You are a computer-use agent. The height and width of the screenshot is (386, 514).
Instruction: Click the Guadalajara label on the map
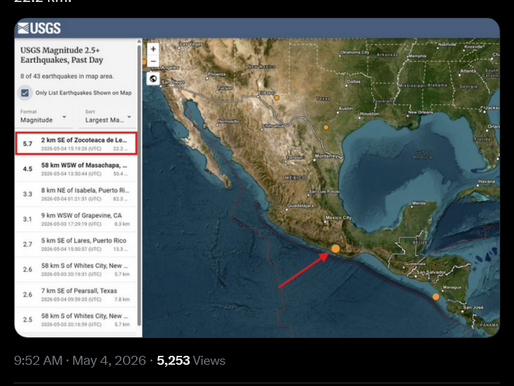click(x=300, y=206)
